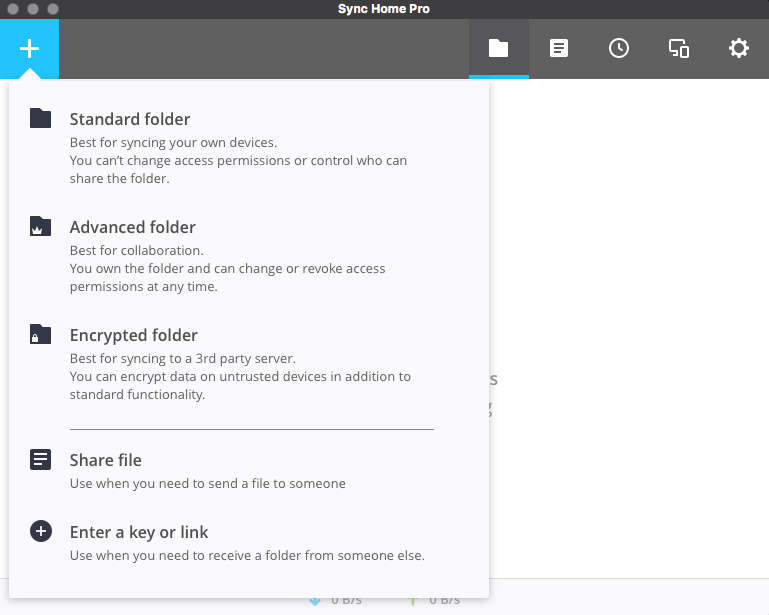Click the upload speed indicator in status bar

(x=435, y=601)
